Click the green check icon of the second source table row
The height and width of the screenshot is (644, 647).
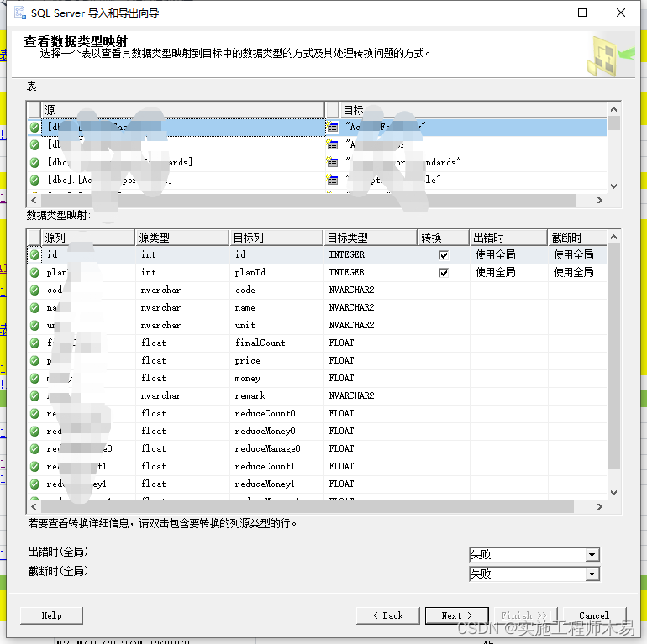[x=34, y=144]
